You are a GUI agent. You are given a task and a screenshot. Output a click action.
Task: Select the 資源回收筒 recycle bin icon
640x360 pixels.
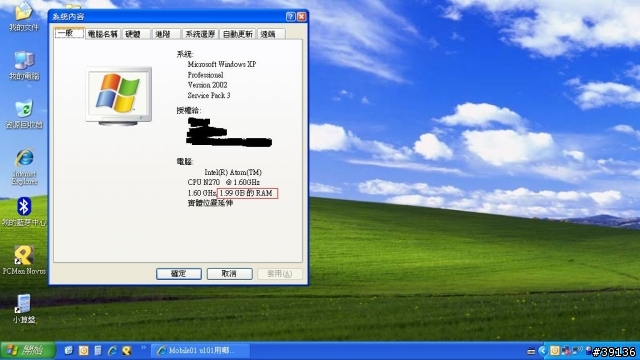(x=24, y=114)
